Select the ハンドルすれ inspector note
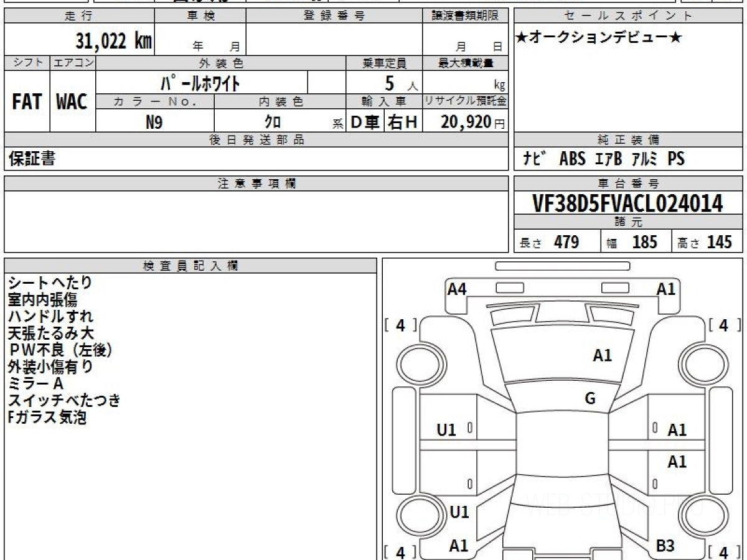 click(50, 316)
